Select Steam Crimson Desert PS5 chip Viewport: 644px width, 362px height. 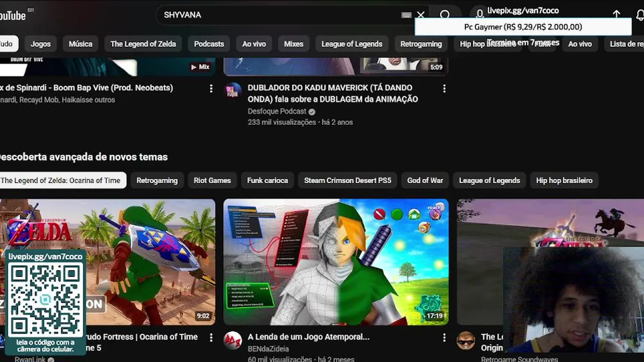[348, 180]
